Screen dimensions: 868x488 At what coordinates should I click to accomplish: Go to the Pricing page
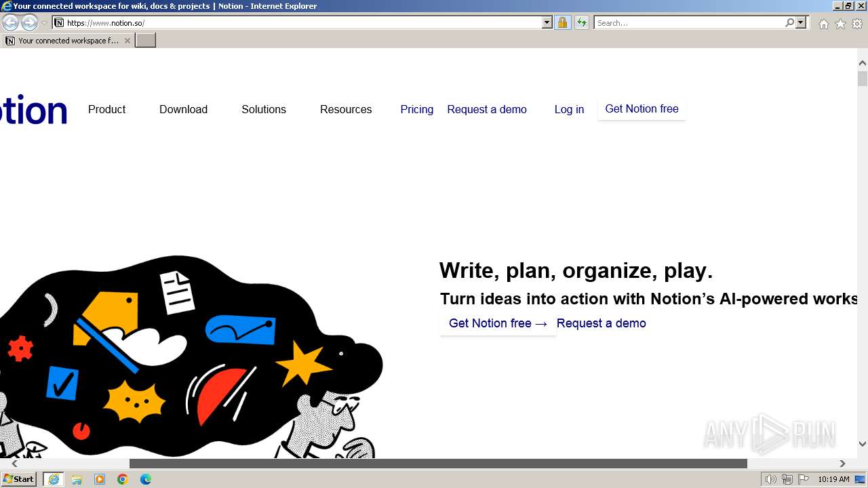tap(416, 109)
